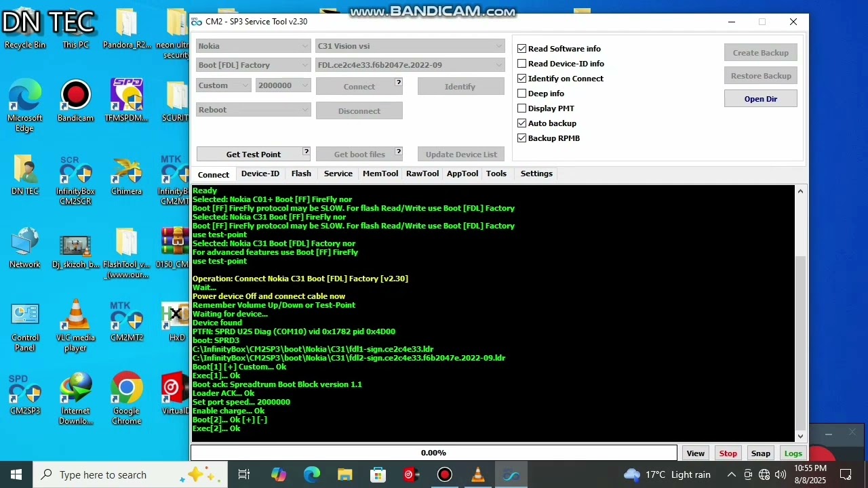Switch to the Flash tab
Viewport: 868px width, 488px height.
point(301,174)
